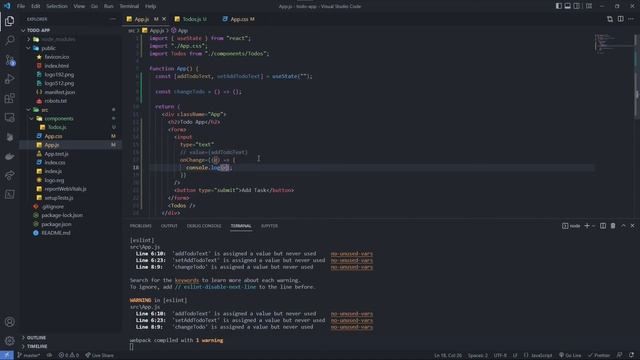Click the errors and warnings status item

69,356
